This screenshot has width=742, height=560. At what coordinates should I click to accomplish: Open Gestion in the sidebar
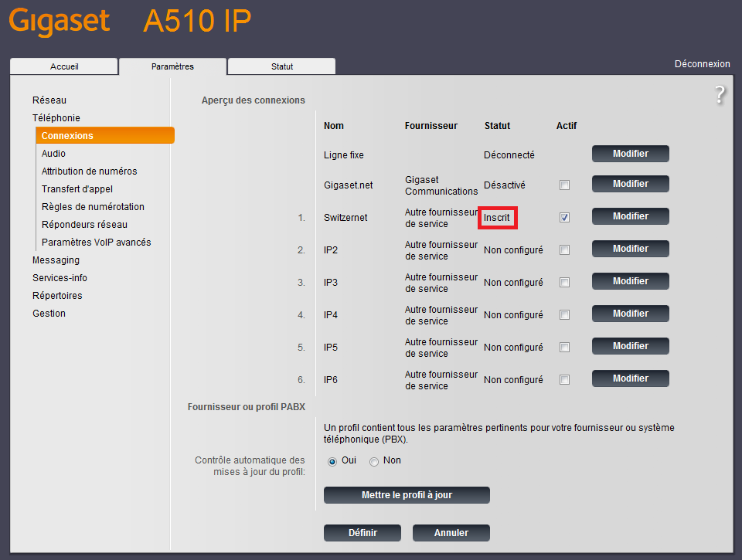(49, 314)
